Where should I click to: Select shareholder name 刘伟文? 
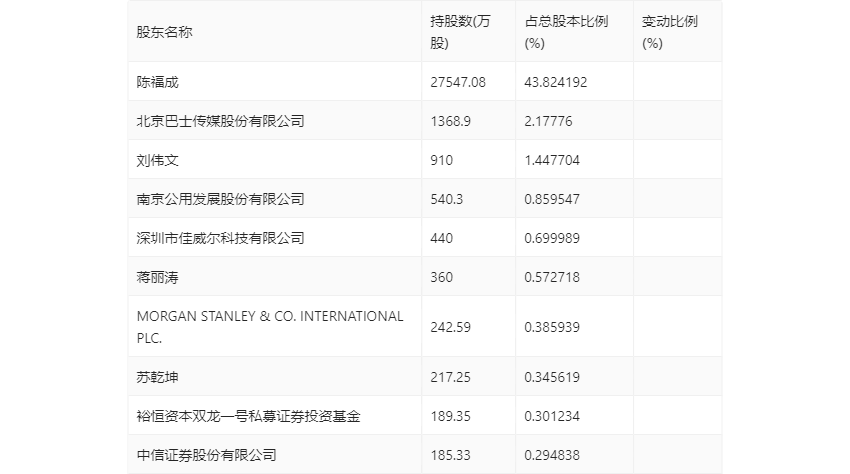(157, 160)
